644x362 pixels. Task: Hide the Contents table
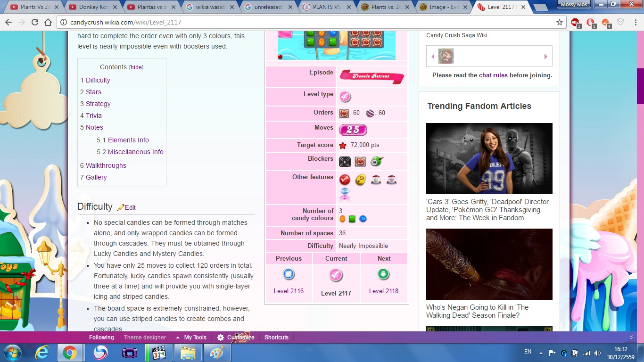136,67
